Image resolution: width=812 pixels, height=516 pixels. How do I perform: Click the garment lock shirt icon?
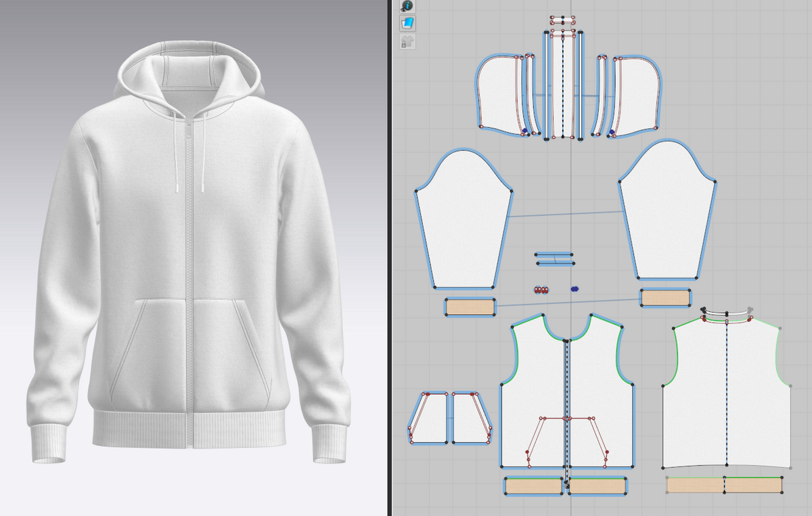pyautogui.click(x=407, y=41)
